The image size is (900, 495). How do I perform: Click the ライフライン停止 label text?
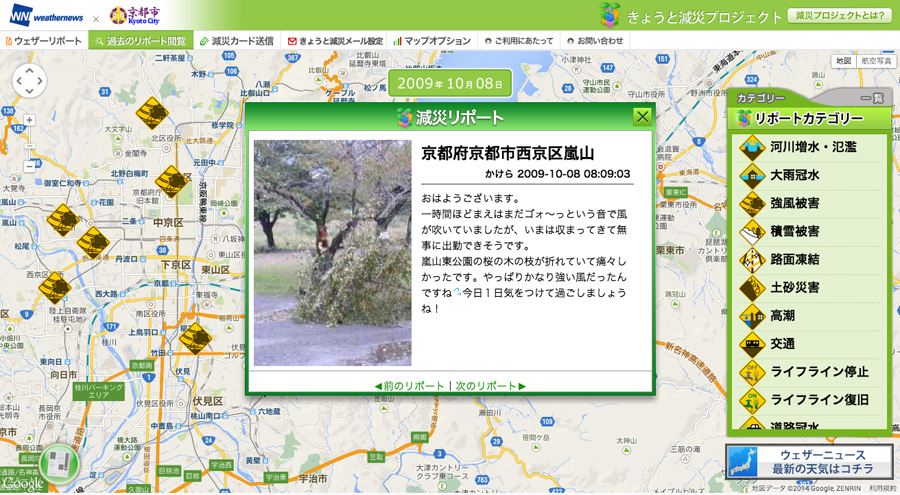click(819, 373)
